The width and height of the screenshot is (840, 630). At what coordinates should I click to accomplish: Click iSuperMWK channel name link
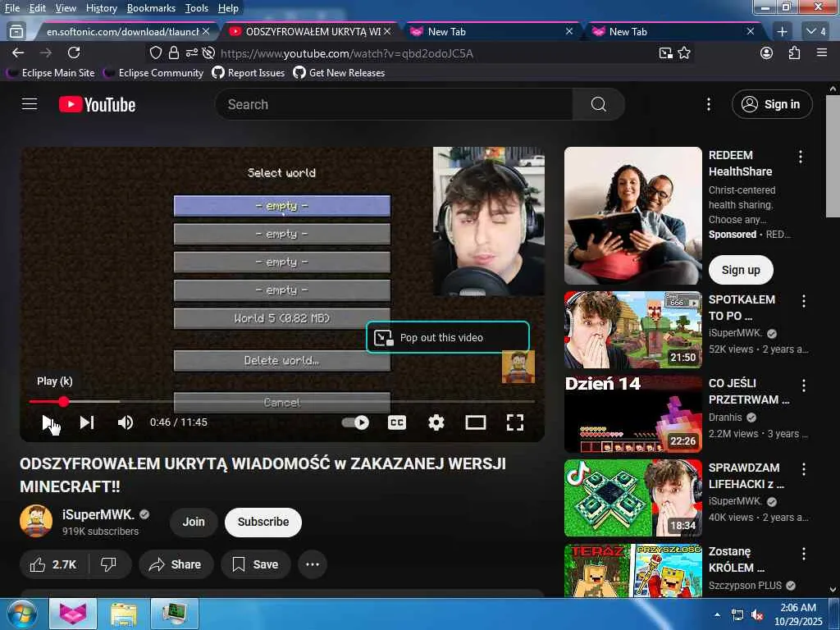click(x=98, y=514)
